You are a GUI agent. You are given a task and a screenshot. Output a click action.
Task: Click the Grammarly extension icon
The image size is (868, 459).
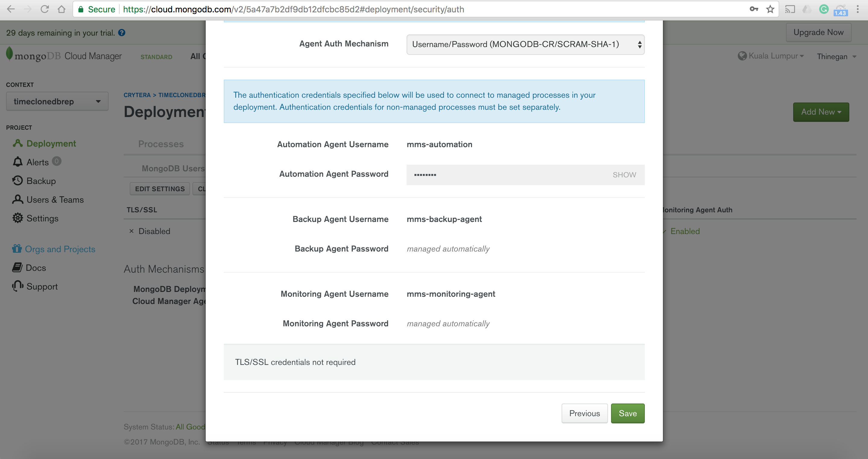[824, 9]
